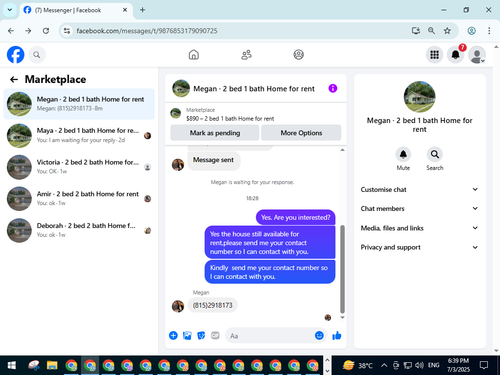
Task: Expand the Privacy and support section
Action: click(x=419, y=247)
